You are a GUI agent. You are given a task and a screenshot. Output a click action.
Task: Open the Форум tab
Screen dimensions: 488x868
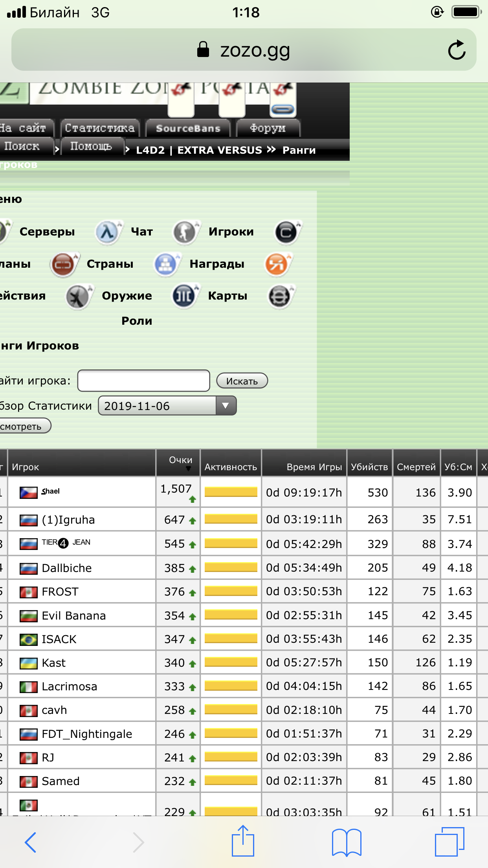(268, 128)
